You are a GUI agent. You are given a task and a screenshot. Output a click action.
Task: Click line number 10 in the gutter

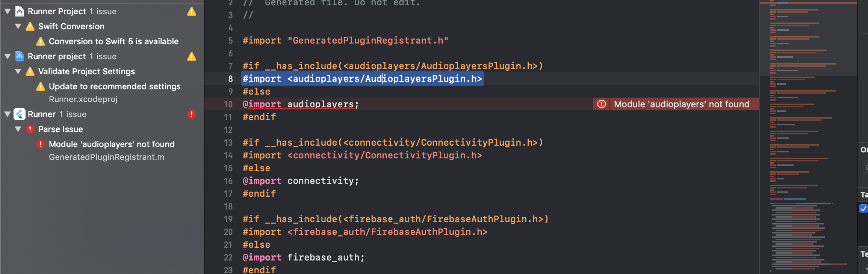pos(228,104)
